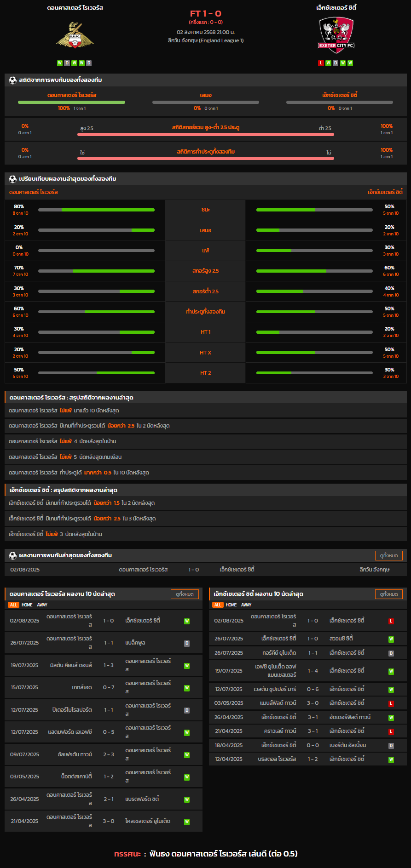411x868 pixels.
Task: Click the W badge in 12/04/2025 Bristol Rovers row
Action: point(391,759)
